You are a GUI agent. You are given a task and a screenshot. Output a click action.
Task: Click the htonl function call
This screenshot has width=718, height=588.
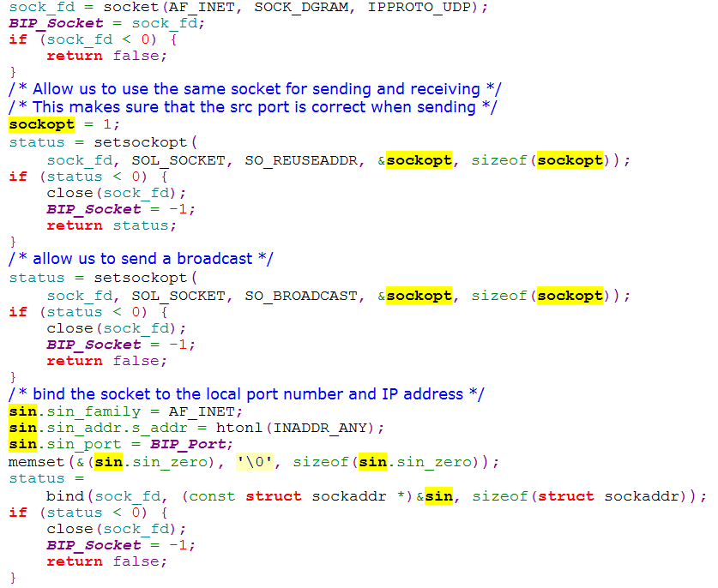pyautogui.click(x=239, y=428)
